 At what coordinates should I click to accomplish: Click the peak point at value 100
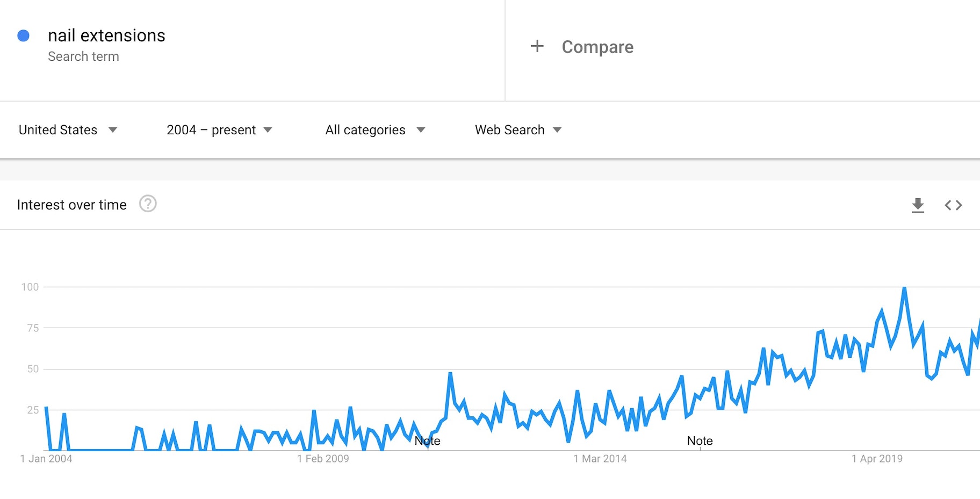coord(904,288)
